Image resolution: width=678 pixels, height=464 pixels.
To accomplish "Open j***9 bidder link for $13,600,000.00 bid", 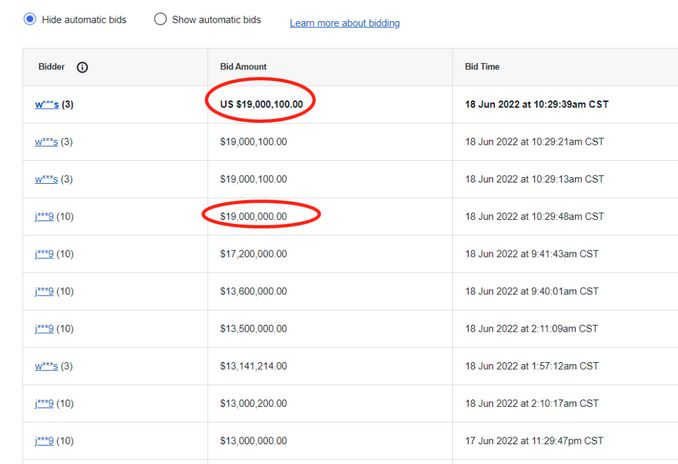I will point(44,291).
